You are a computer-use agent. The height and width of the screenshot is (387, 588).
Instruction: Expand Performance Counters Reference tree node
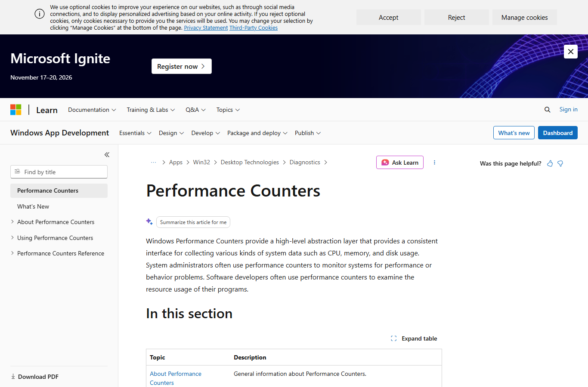coord(12,253)
